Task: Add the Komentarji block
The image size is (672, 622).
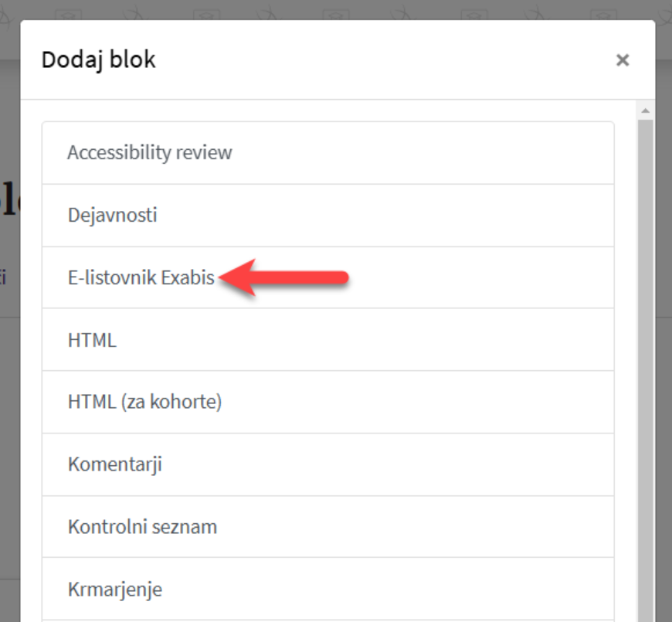Action: [115, 464]
